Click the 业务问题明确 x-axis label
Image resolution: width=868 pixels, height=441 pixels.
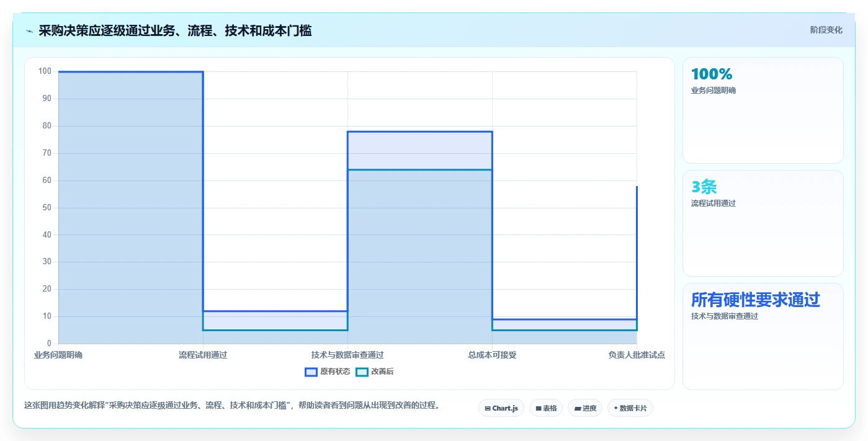(x=58, y=355)
